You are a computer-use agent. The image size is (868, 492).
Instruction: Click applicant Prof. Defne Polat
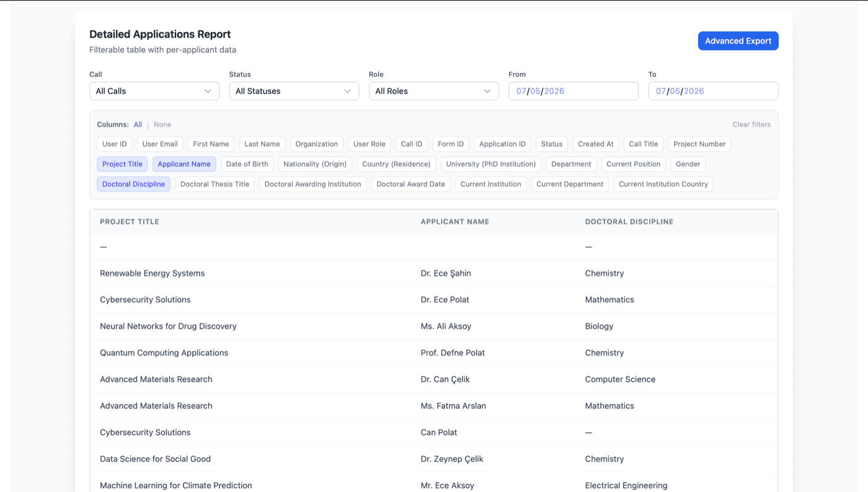tap(453, 353)
